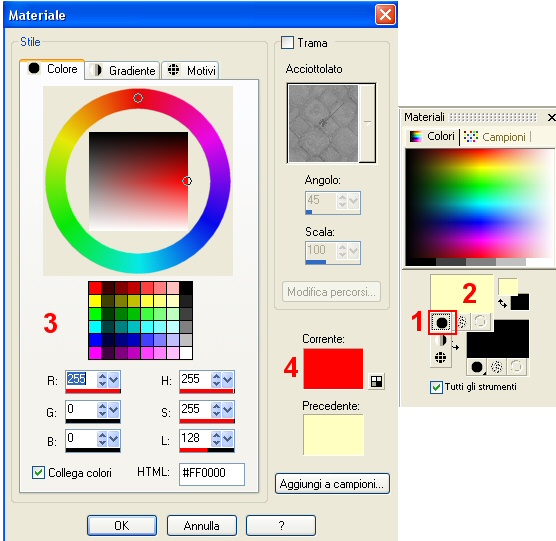Screen dimensions: 556x541
Task: Select the pattern style icon in Materiali
Action: 440,357
